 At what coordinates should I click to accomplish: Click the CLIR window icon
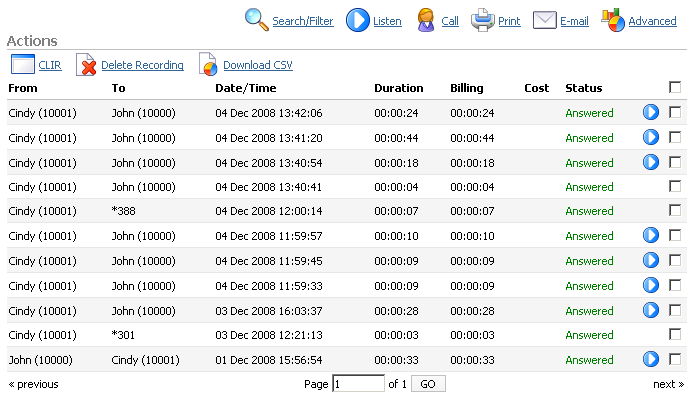(x=22, y=65)
